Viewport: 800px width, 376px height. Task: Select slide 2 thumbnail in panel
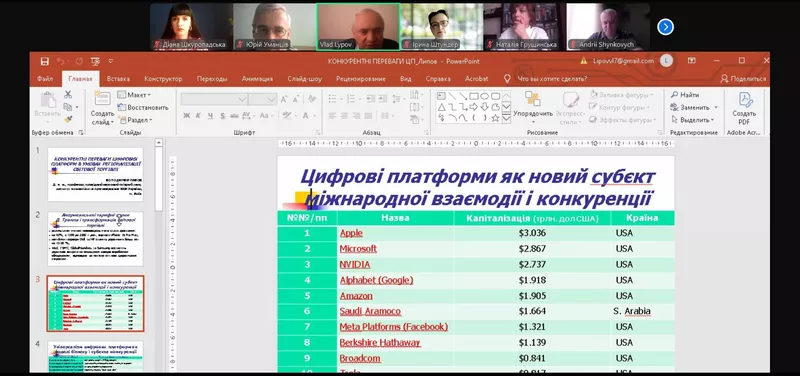(x=95, y=238)
